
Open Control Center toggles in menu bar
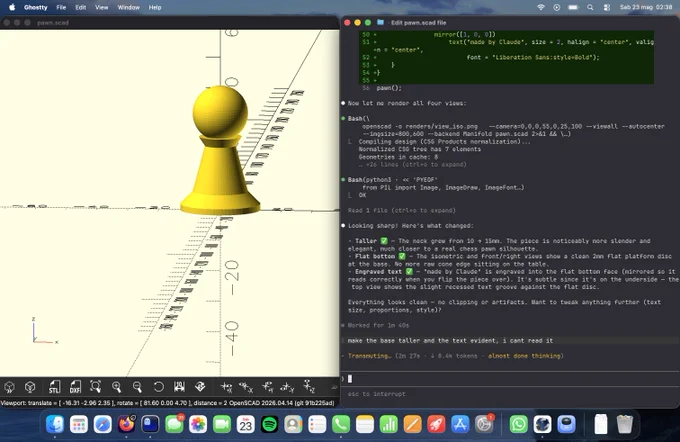pyautogui.click(x=606, y=7)
